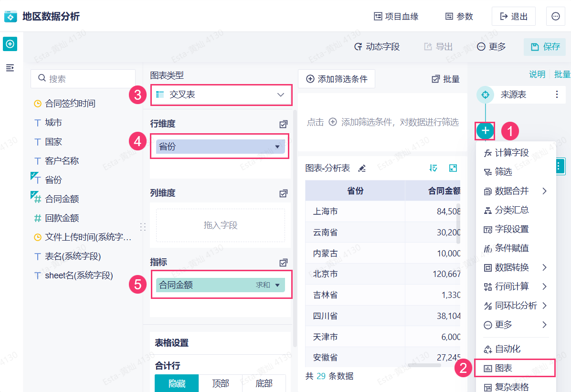Toggle the batch-select icon beside 指标
The width and height of the screenshot is (571, 392).
click(x=284, y=263)
